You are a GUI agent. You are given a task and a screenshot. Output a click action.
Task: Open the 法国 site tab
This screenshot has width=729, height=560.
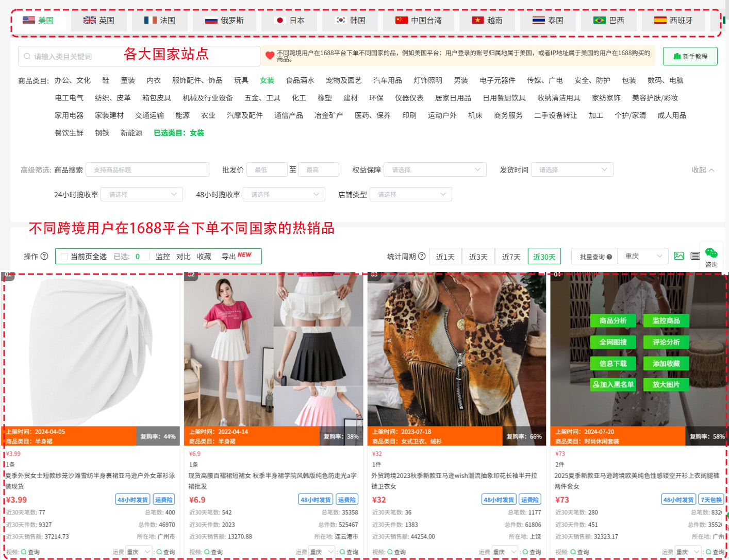click(x=160, y=21)
